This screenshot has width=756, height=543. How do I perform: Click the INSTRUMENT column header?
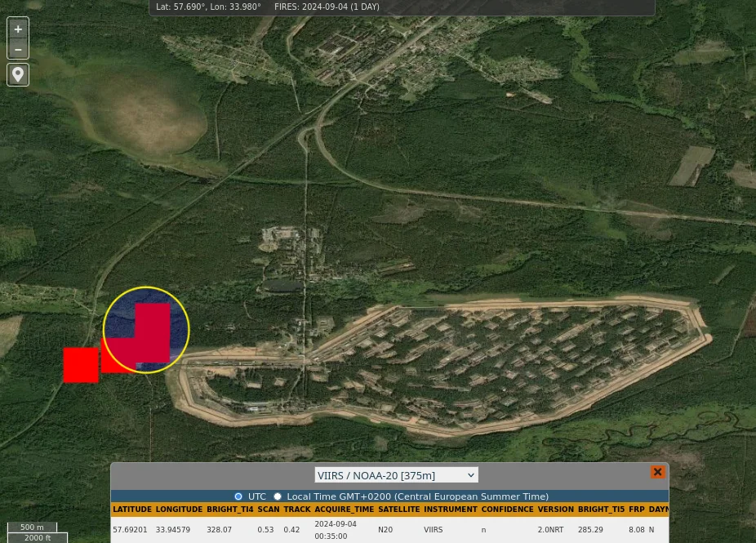450,510
